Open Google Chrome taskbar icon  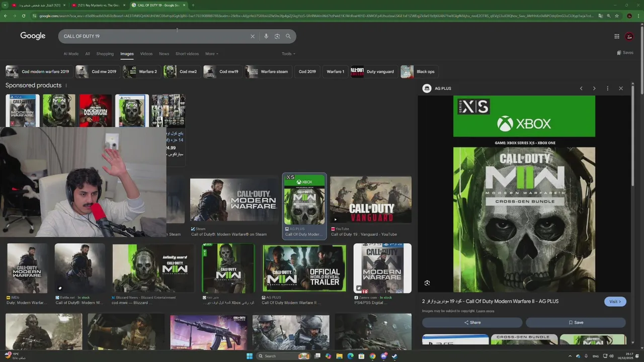click(x=372, y=356)
